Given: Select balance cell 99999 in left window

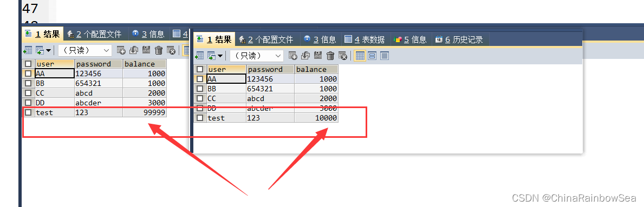Looking at the screenshot, I should pos(145,112).
